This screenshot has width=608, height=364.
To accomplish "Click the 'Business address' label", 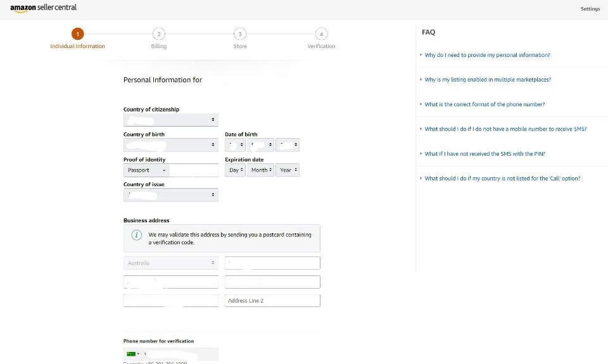I will (146, 220).
